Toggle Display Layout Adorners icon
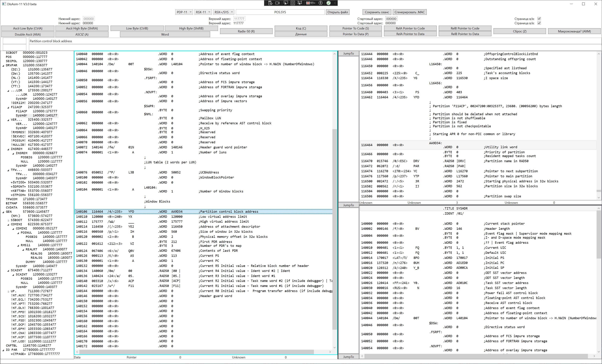Screen dimensions: 602x364 click(x=293, y=3)
